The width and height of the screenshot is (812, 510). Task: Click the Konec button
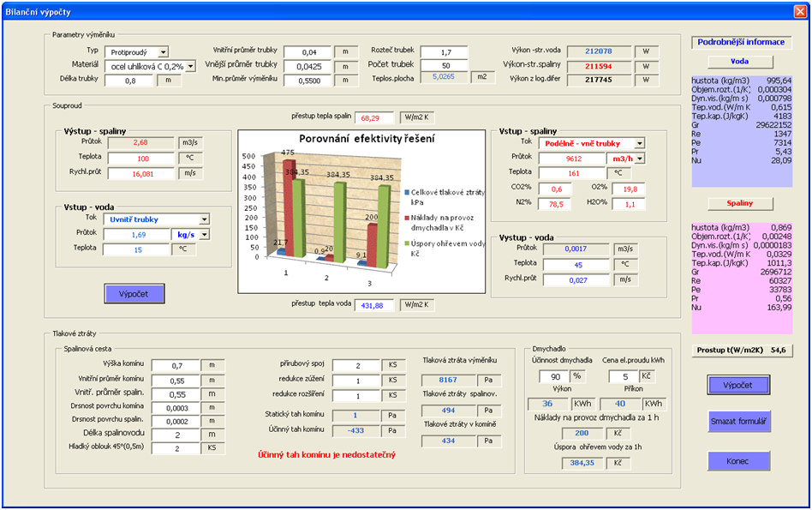pyautogui.click(x=738, y=461)
